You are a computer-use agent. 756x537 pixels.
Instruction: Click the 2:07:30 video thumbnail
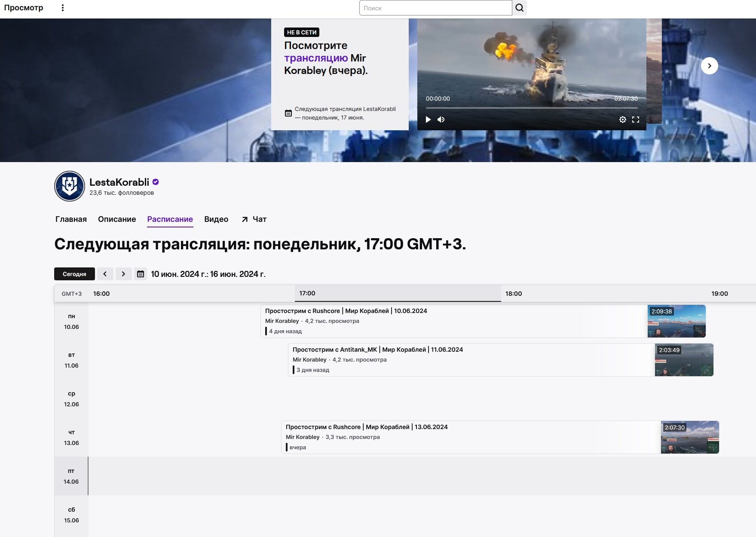[690, 437]
